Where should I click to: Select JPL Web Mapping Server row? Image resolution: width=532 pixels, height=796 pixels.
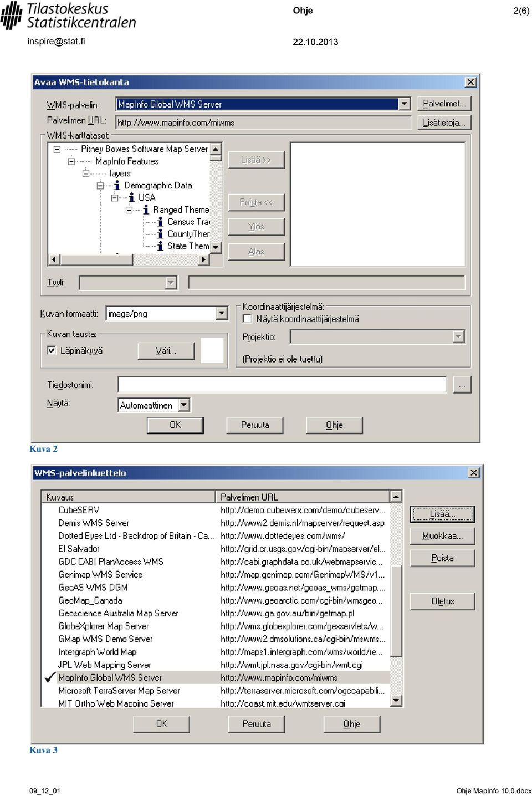point(216,665)
